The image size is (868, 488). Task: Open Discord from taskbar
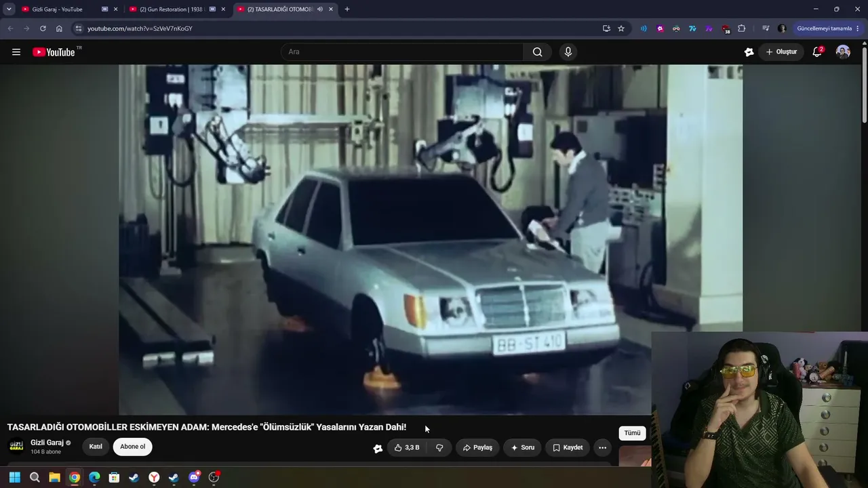[194, 477]
